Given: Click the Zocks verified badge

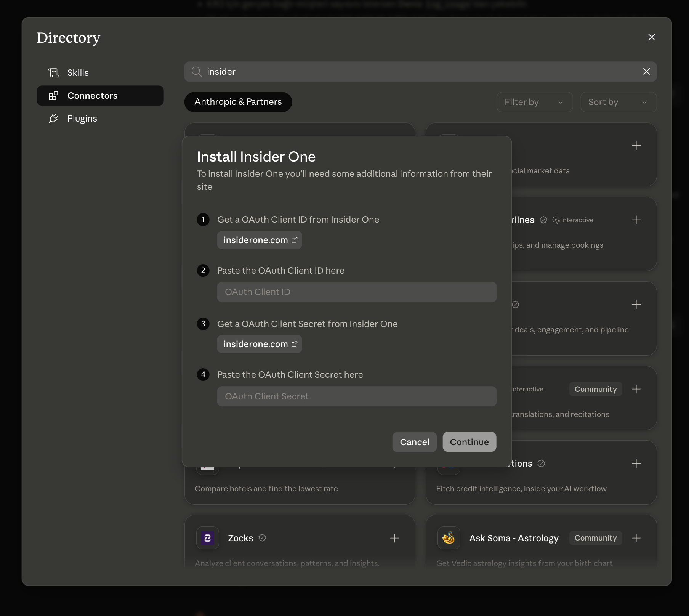Looking at the screenshot, I should [262, 538].
